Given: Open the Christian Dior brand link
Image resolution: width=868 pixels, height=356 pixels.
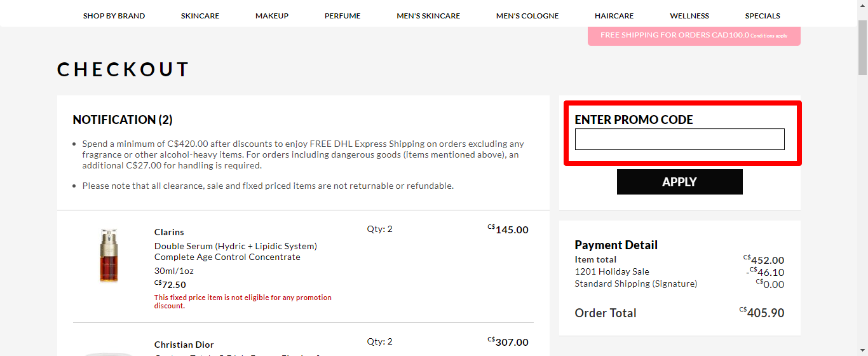Looking at the screenshot, I should pos(184,345).
